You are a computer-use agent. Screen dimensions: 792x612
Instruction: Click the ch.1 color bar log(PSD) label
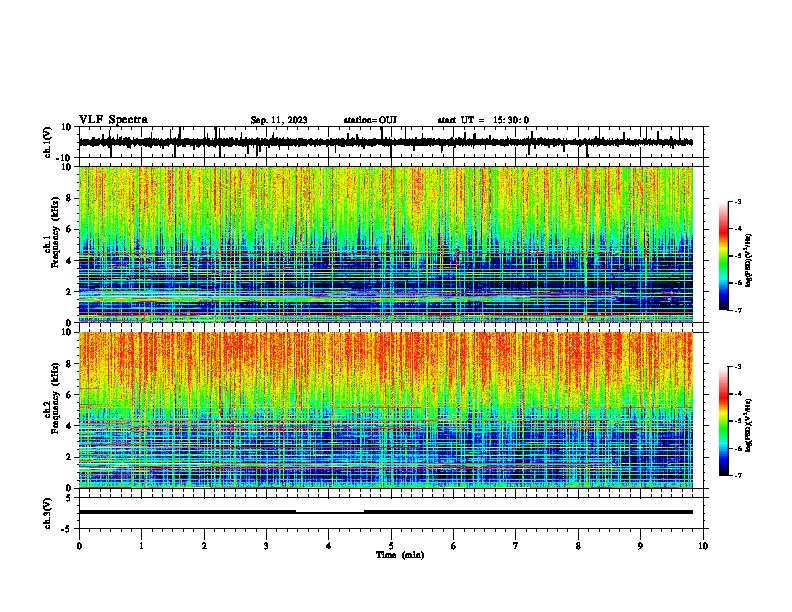[x=748, y=260]
